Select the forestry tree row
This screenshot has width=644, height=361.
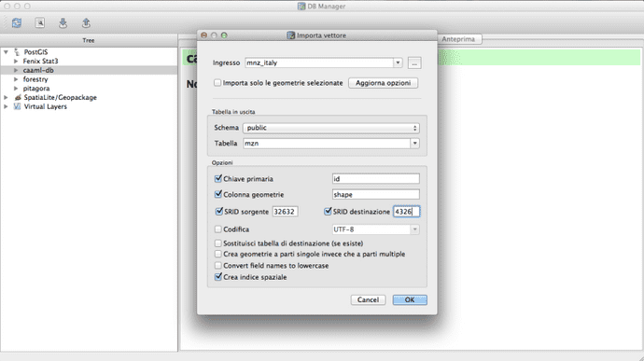tap(89, 79)
